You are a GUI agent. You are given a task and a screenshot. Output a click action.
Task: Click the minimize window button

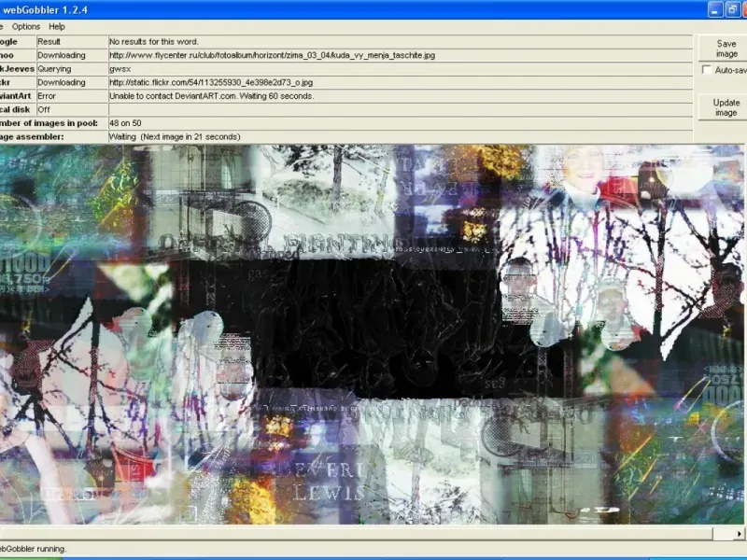(715, 9)
